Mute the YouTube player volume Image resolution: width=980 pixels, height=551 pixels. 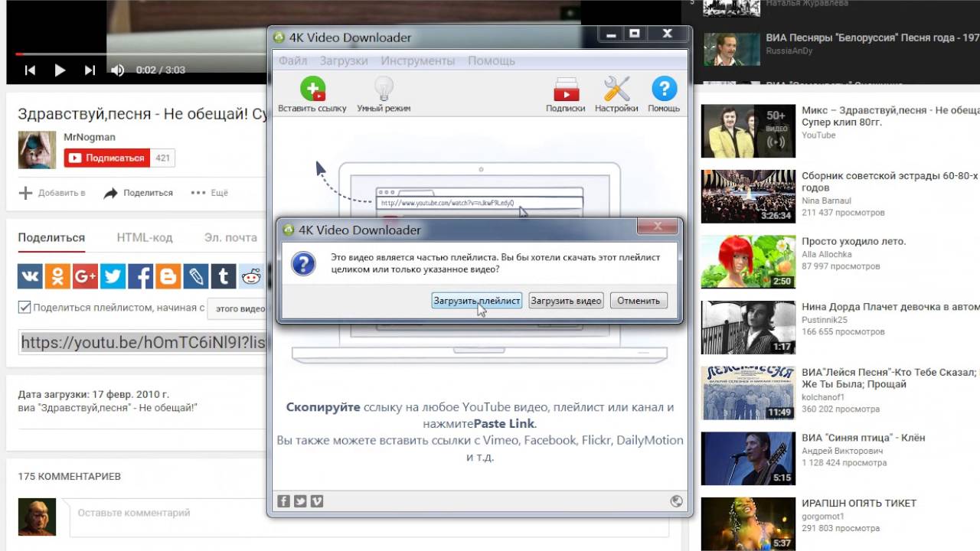117,70
